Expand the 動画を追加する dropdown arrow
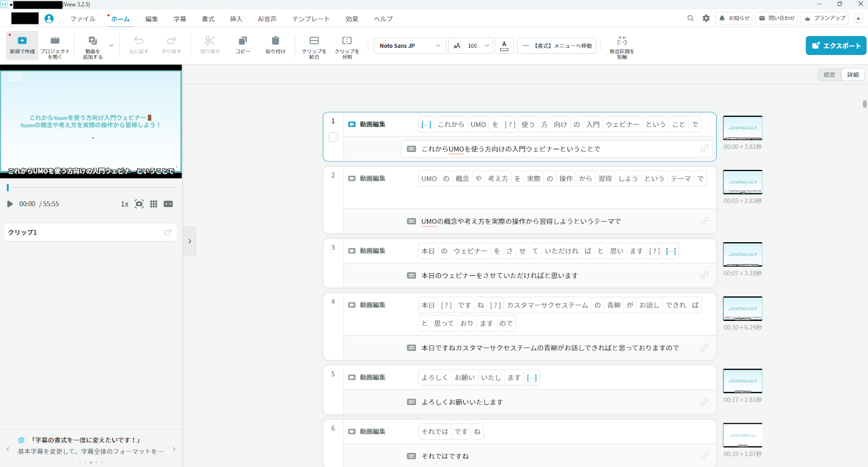868x467 pixels. 111,46
